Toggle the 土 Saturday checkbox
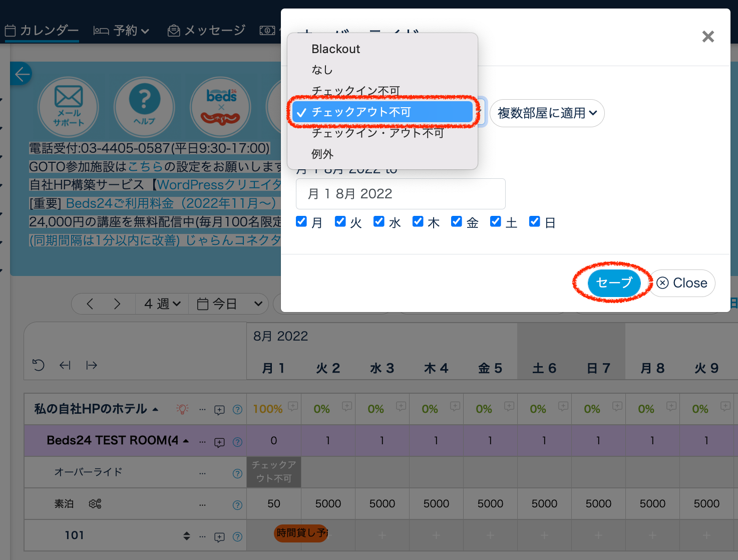Screen dimensions: 738x560 [x=495, y=222]
